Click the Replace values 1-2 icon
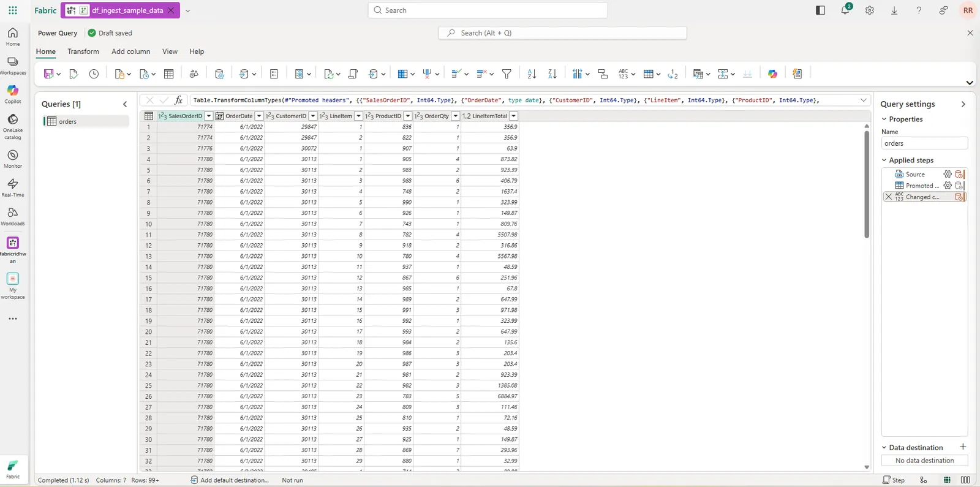This screenshot has height=487, width=980. coord(673,74)
